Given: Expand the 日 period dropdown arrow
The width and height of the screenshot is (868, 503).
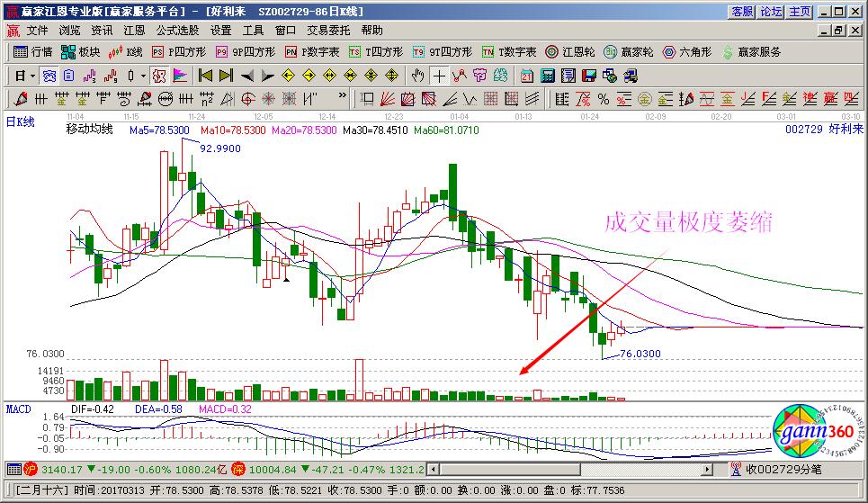Looking at the screenshot, I should pyautogui.click(x=32, y=76).
